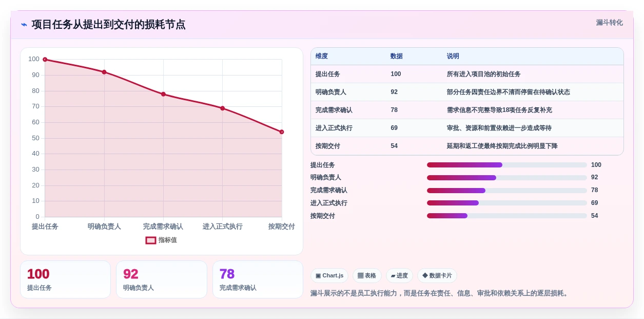
Task: Select the 提出任务 table row cell
Action: click(328, 74)
